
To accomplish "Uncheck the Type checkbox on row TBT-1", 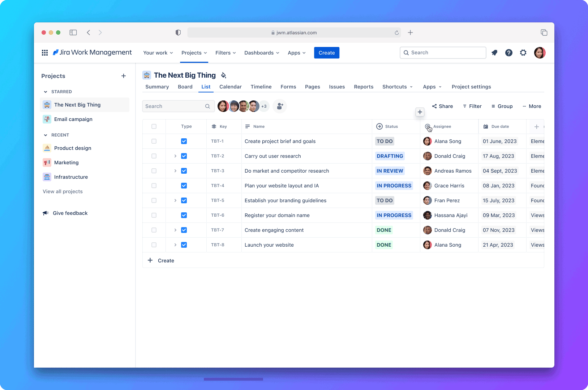I will (x=184, y=141).
